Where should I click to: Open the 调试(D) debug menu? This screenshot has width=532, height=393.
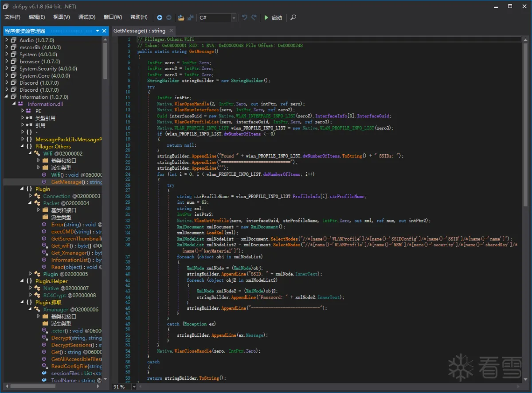[x=86, y=17]
